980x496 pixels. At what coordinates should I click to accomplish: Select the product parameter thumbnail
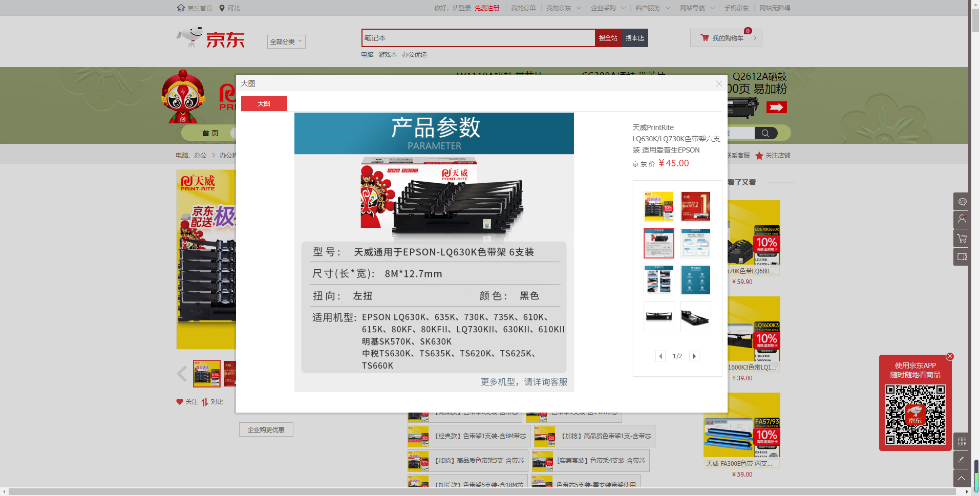pyautogui.click(x=659, y=243)
